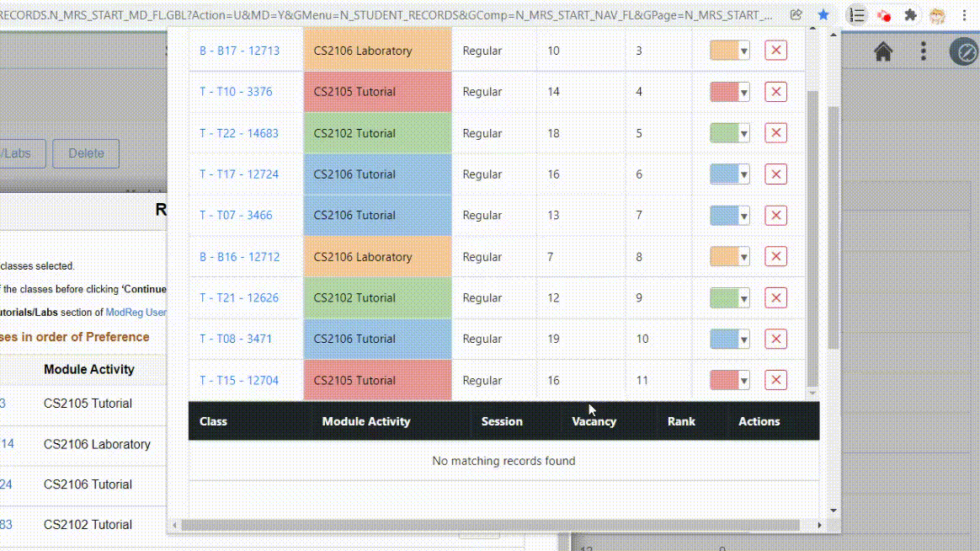This screenshot has width=980, height=551.
Task: Click the dialog's horizontal scrollbar
Action: tap(491, 526)
